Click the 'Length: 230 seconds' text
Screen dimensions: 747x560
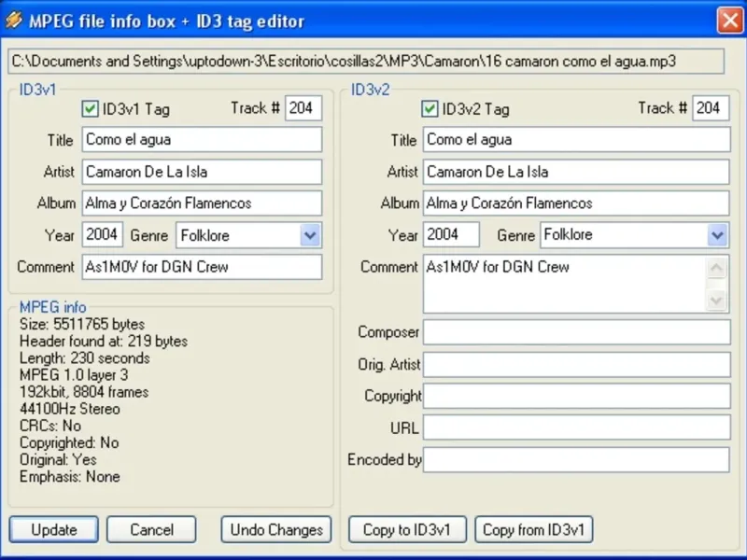[x=85, y=358]
